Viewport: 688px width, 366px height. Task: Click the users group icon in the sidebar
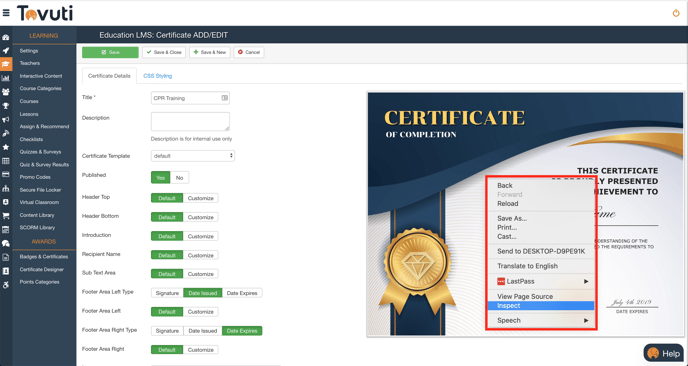[6, 92]
